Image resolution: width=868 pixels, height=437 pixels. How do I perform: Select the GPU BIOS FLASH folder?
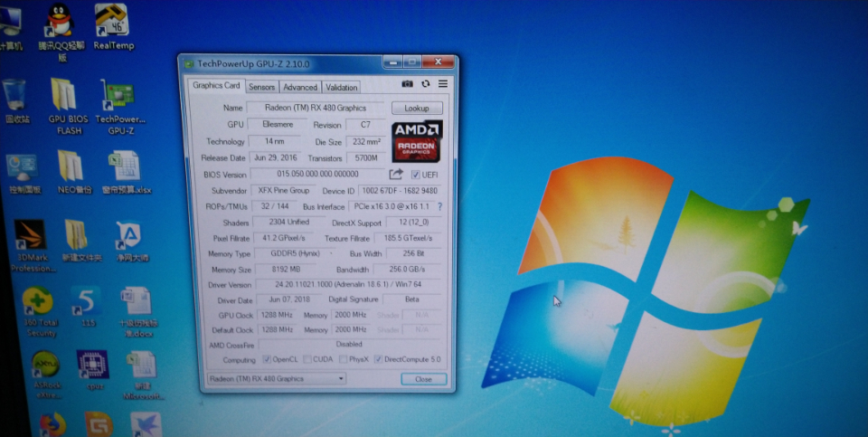click(x=66, y=107)
